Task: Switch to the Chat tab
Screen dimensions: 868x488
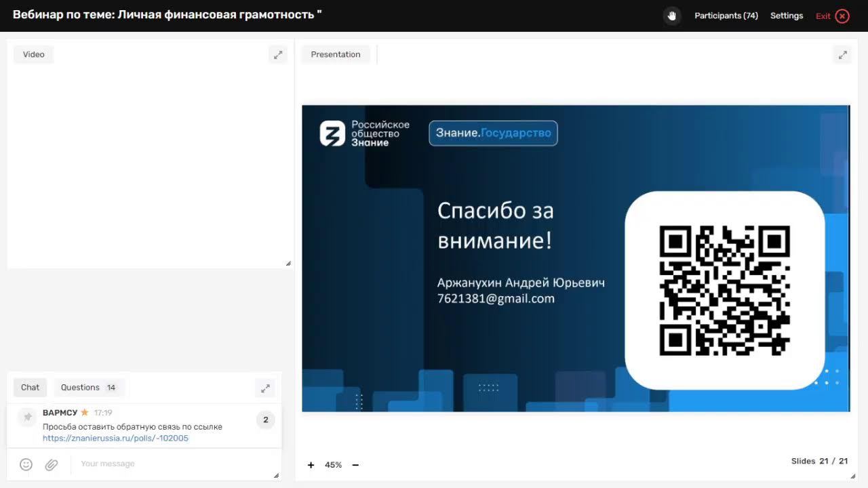Action: point(30,387)
